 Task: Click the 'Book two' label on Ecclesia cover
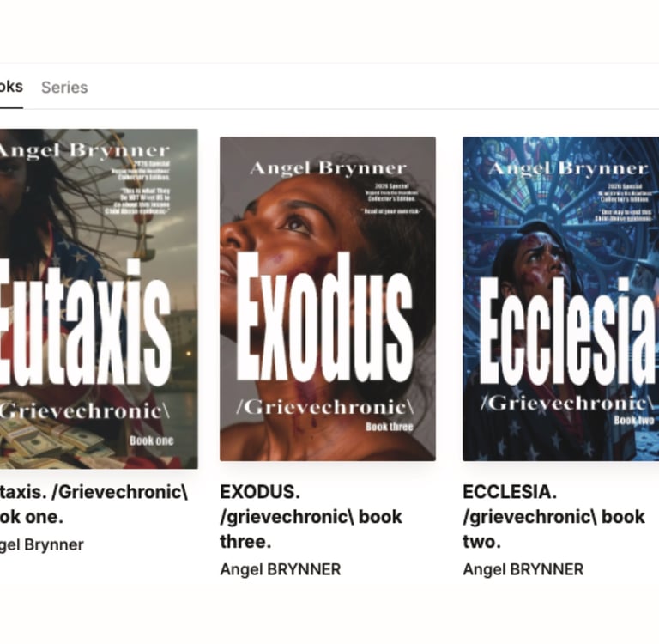[634, 420]
